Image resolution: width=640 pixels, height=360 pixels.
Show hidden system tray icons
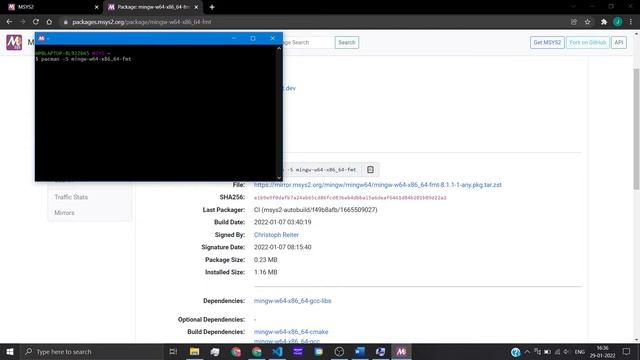[527, 351]
